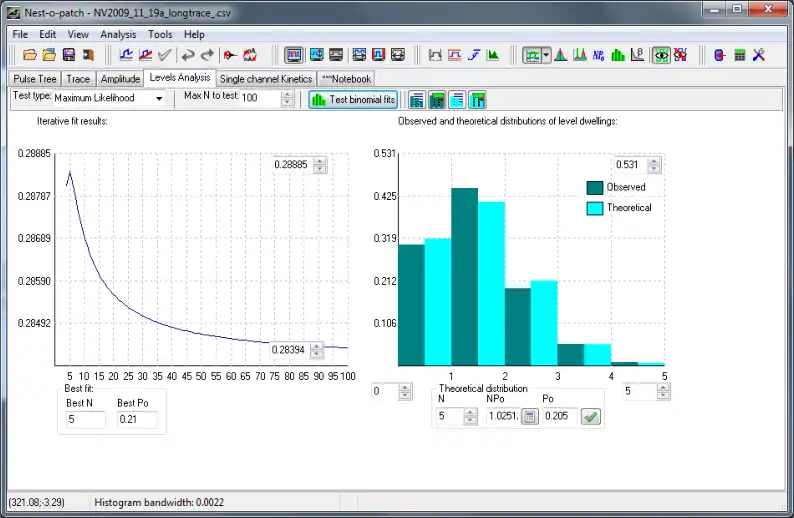Open the calculator grid icon
The height and width of the screenshot is (518, 794).
740,55
